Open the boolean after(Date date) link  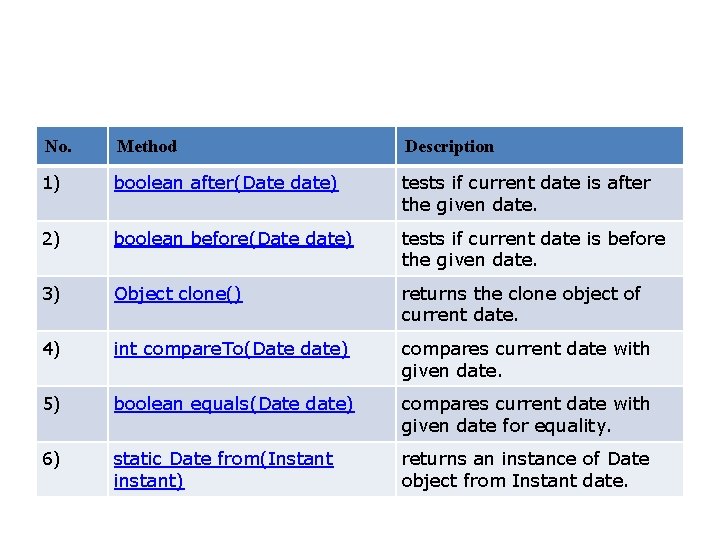[226, 183]
